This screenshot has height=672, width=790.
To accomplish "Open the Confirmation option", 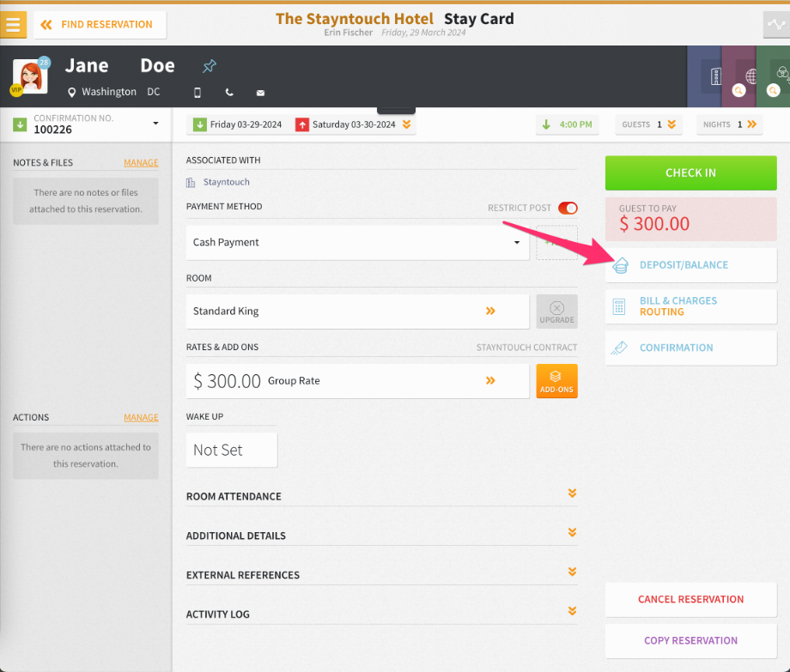I will click(690, 348).
